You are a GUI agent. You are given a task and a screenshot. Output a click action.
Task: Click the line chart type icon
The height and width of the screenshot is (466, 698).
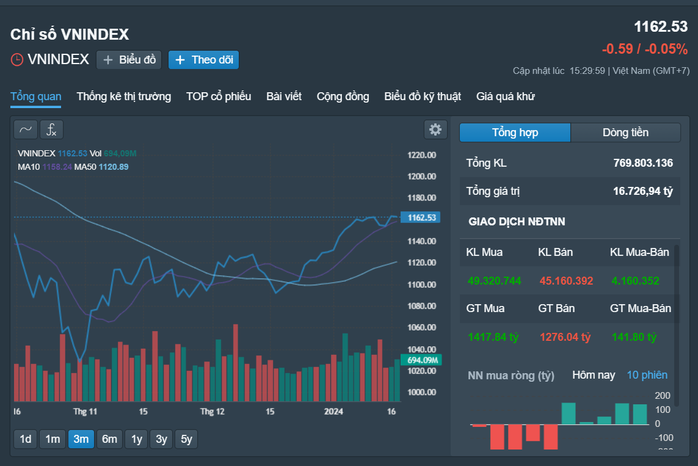click(25, 130)
